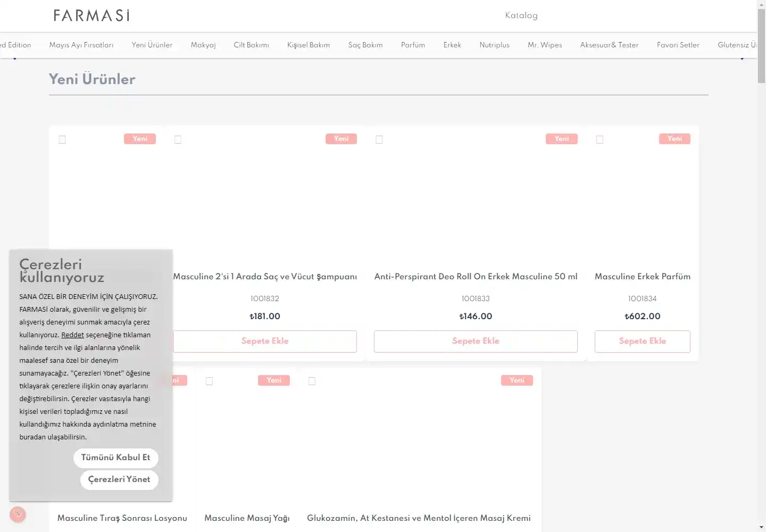Add ₺146.00 Deo Roll On with Sepete Ekle
Image resolution: width=766 pixels, height=532 pixels.
pyautogui.click(x=476, y=342)
